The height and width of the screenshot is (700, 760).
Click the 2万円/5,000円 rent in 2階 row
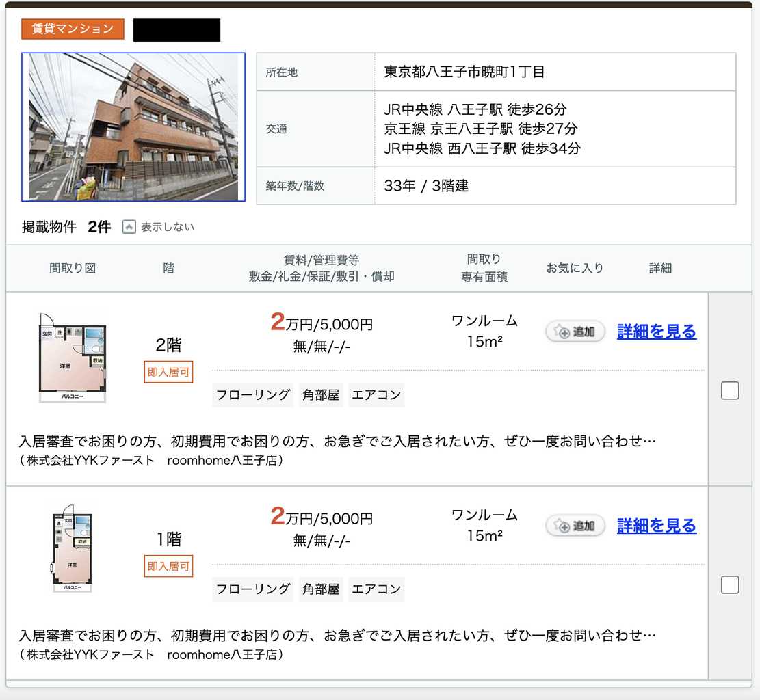point(322,323)
